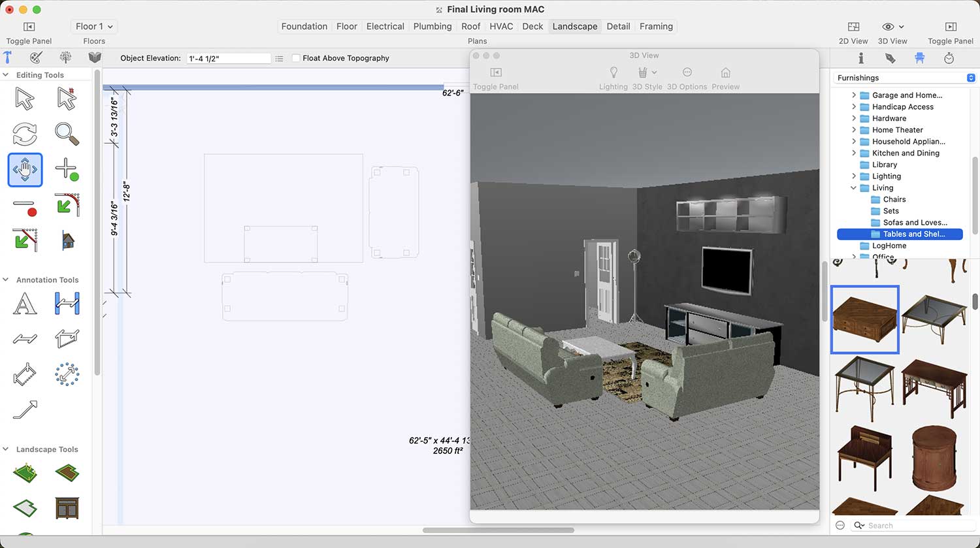The width and height of the screenshot is (980, 548).
Task: Click the Dimension annotation tool
Action: pyautogui.click(x=67, y=304)
